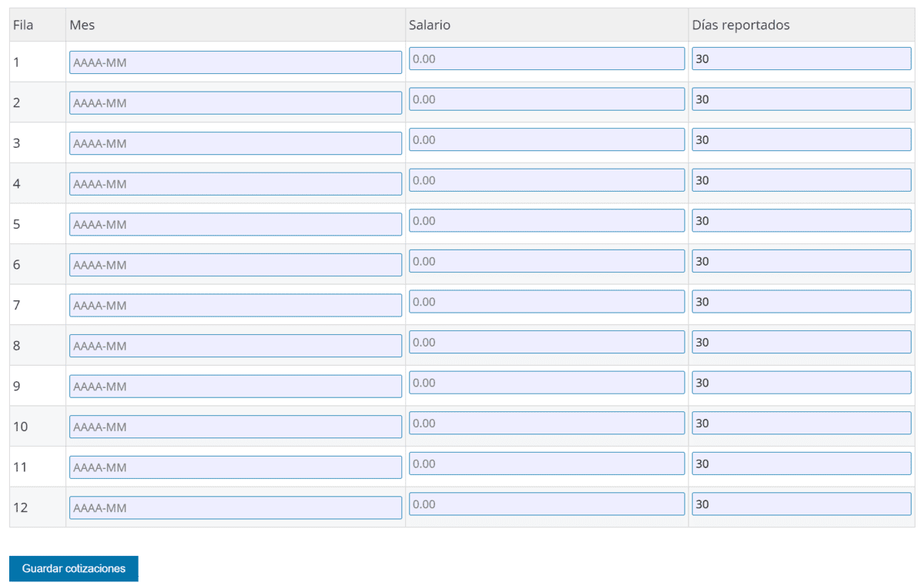The width and height of the screenshot is (924, 586).
Task: Click the Mes input in row 8
Action: (x=235, y=346)
